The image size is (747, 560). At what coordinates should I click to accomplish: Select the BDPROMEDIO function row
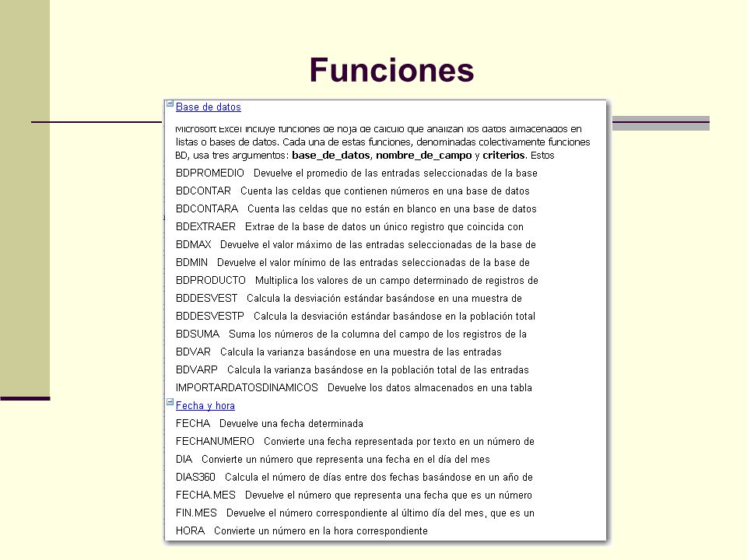[356, 173]
